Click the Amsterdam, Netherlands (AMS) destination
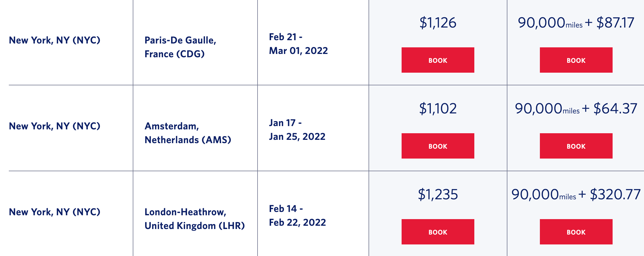644x256 pixels. (x=188, y=133)
